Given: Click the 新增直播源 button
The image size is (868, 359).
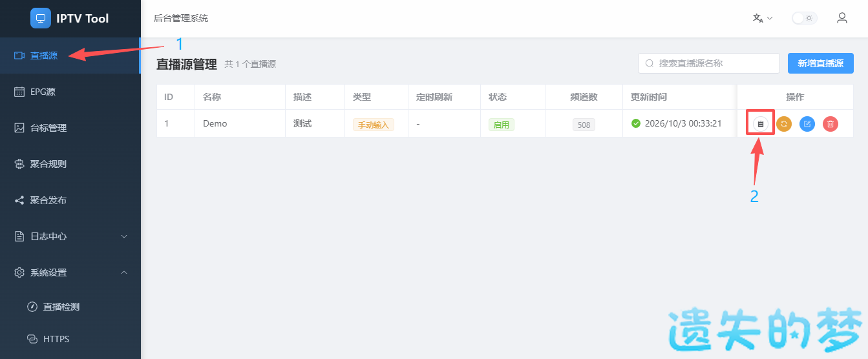Looking at the screenshot, I should pos(821,63).
